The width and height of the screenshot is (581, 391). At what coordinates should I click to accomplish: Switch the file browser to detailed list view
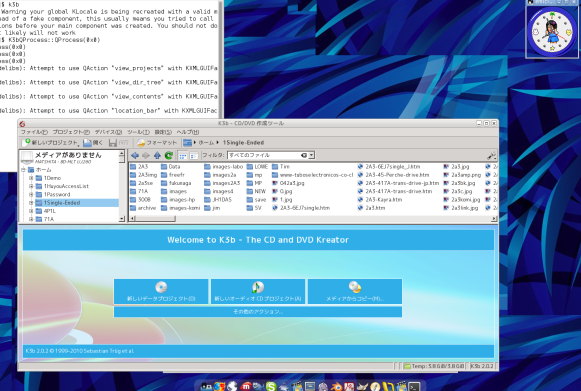(x=194, y=156)
